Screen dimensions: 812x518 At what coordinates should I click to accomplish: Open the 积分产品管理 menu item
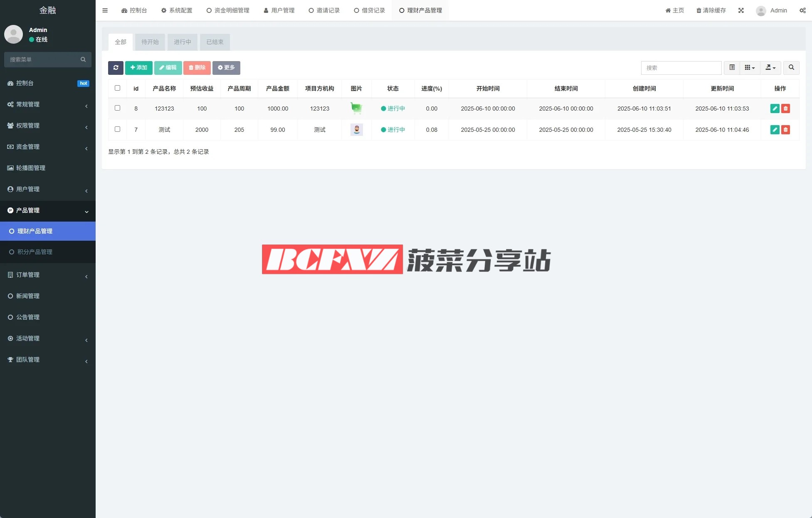pos(35,252)
